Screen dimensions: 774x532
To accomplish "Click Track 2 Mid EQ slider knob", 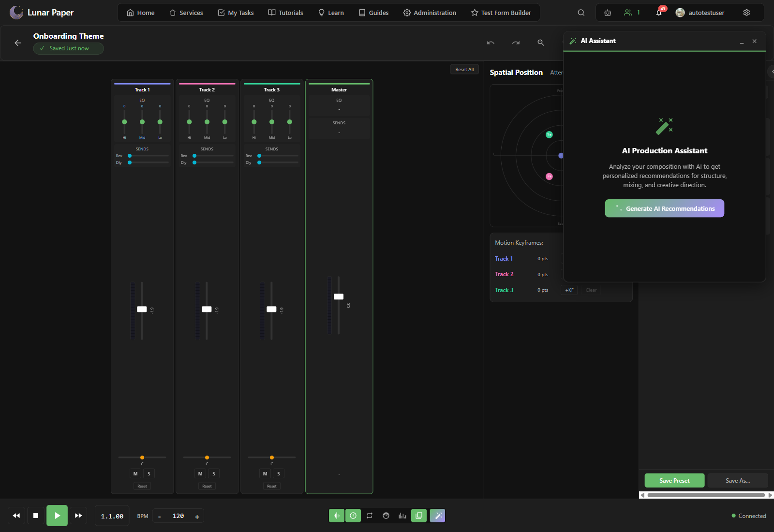I will click(x=207, y=122).
